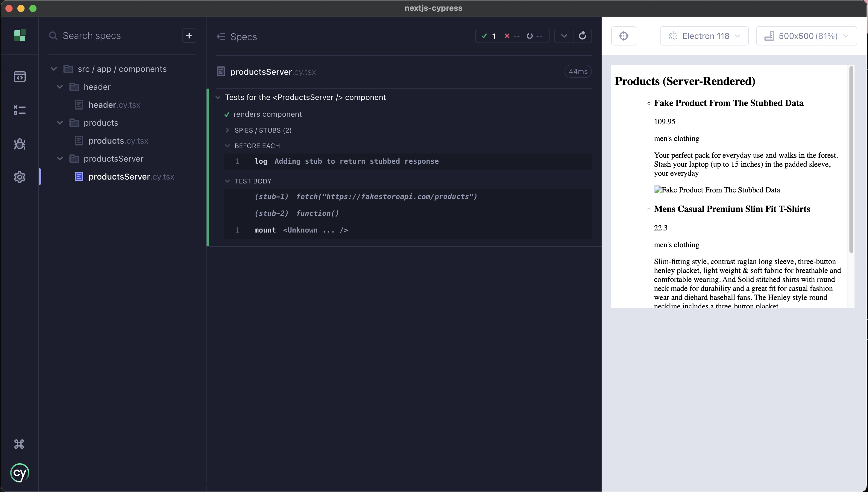This screenshot has width=868, height=492.
Task: Click the failed tests X counter
Action: (x=512, y=36)
